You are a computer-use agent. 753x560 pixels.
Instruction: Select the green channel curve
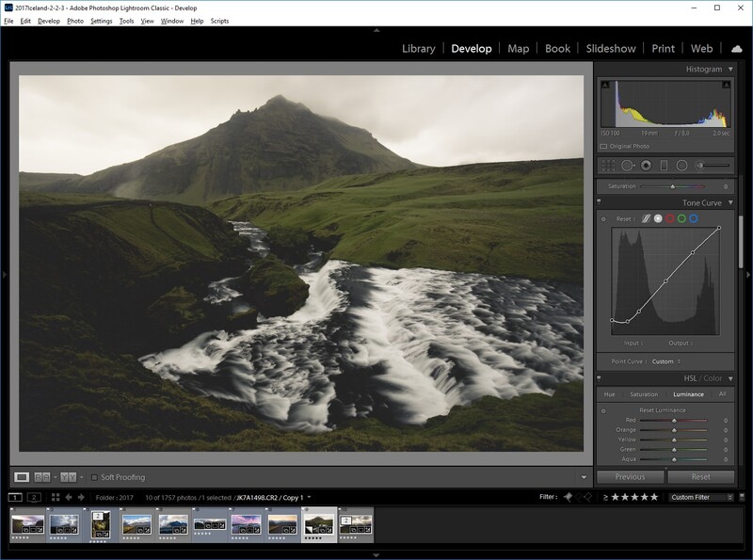pos(681,219)
